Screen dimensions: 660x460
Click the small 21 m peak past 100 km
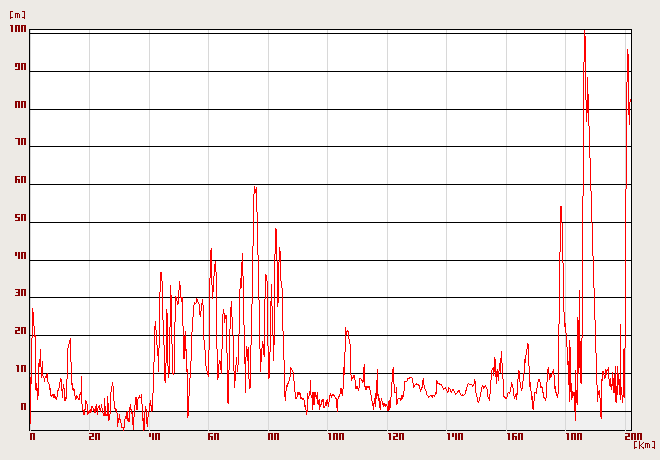pyautogui.click(x=346, y=329)
